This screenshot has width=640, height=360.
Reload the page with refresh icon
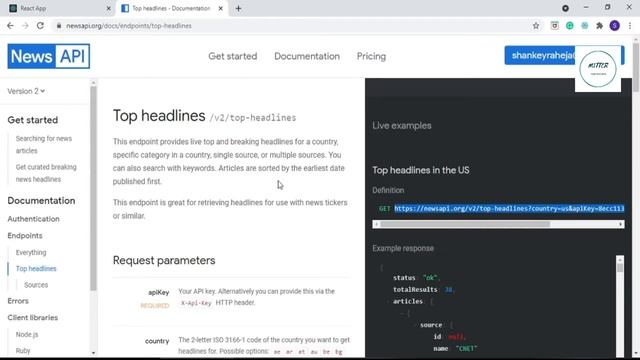pos(40,26)
